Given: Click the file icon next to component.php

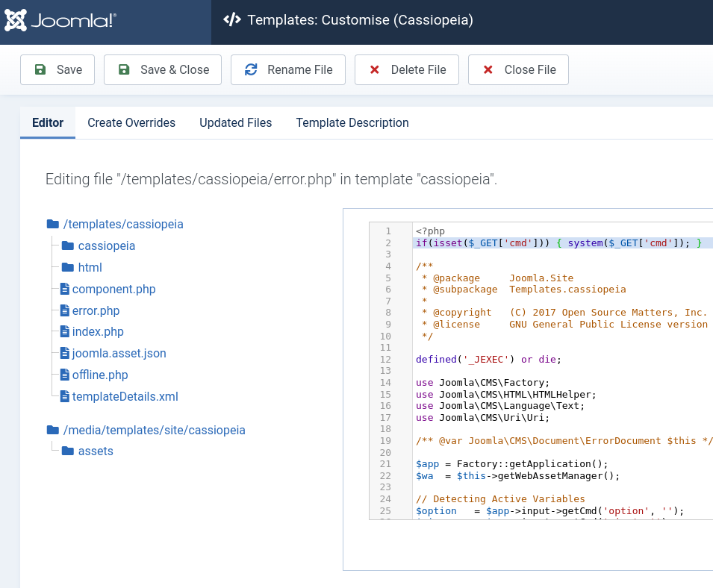Looking at the screenshot, I should [x=65, y=289].
